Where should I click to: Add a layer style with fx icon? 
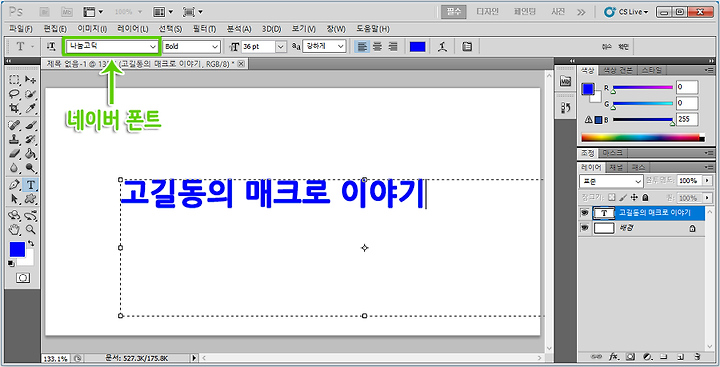pos(614,356)
